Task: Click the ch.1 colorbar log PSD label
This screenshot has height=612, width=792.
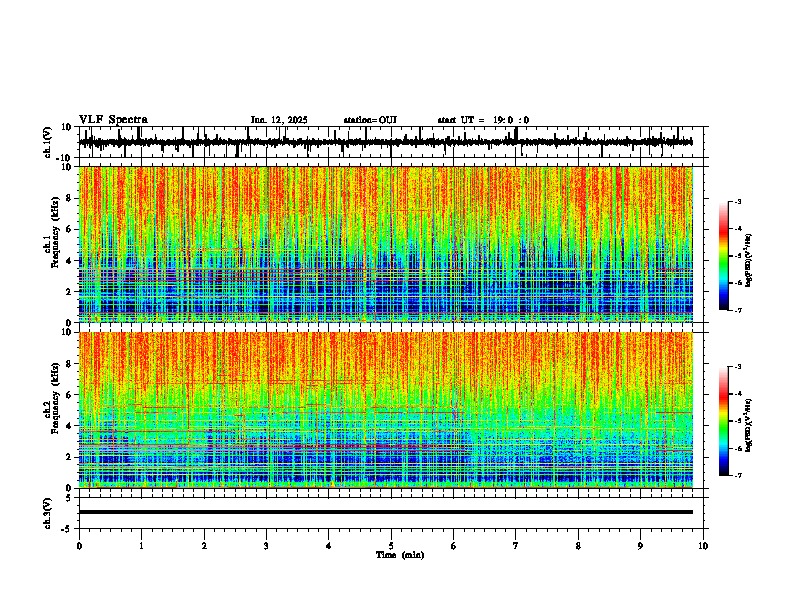Action: 748,261
